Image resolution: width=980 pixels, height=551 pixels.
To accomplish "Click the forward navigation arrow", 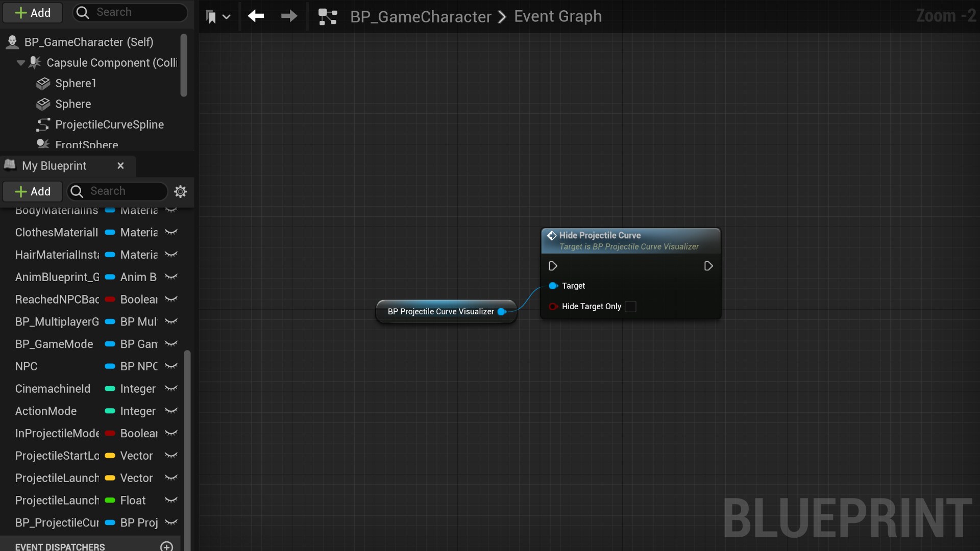I will click(x=288, y=16).
